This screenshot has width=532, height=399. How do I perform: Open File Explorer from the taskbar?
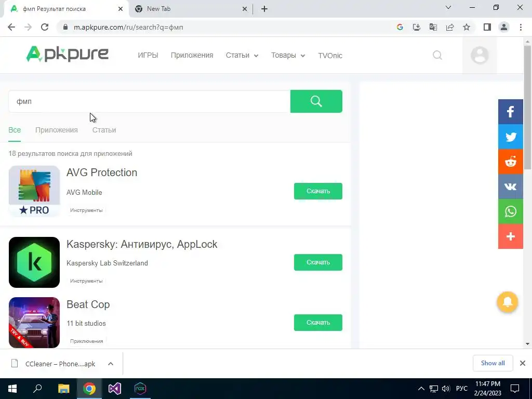point(63,389)
